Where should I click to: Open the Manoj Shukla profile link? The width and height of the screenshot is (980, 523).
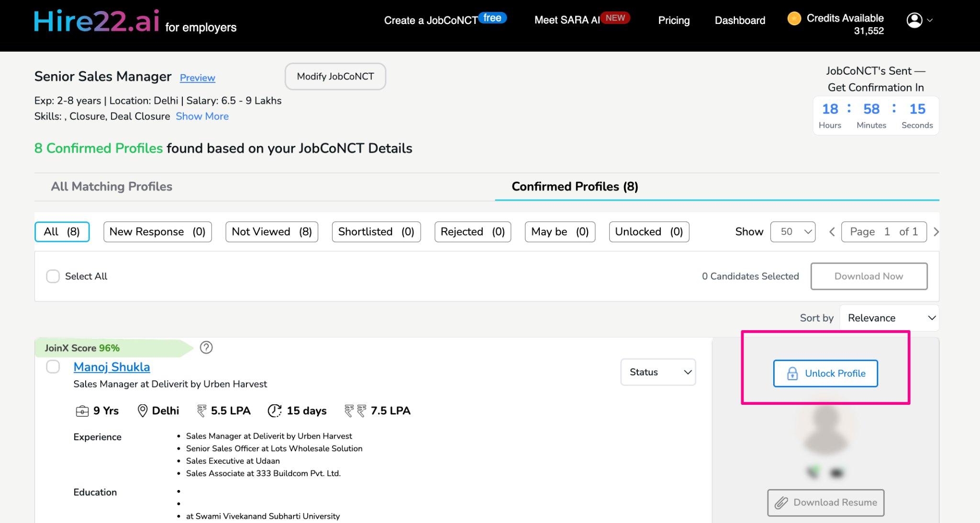click(111, 367)
